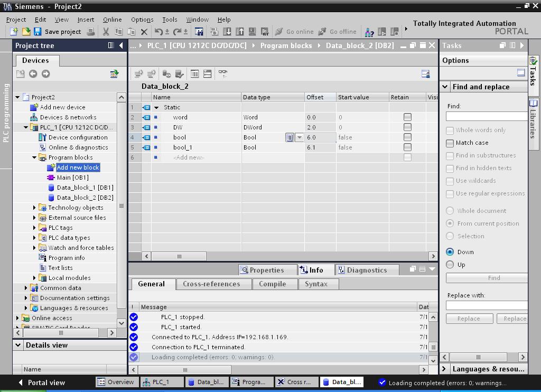Viewport: 541px width, 392px height.
Task: Toggle Retain checkbox for bool_1 row
Action: click(407, 147)
